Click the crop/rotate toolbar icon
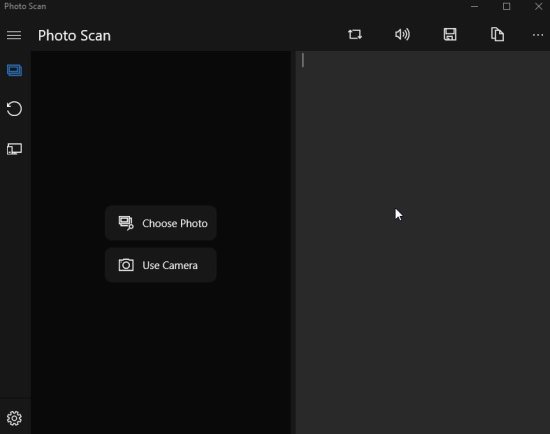The image size is (550, 434). (x=355, y=34)
